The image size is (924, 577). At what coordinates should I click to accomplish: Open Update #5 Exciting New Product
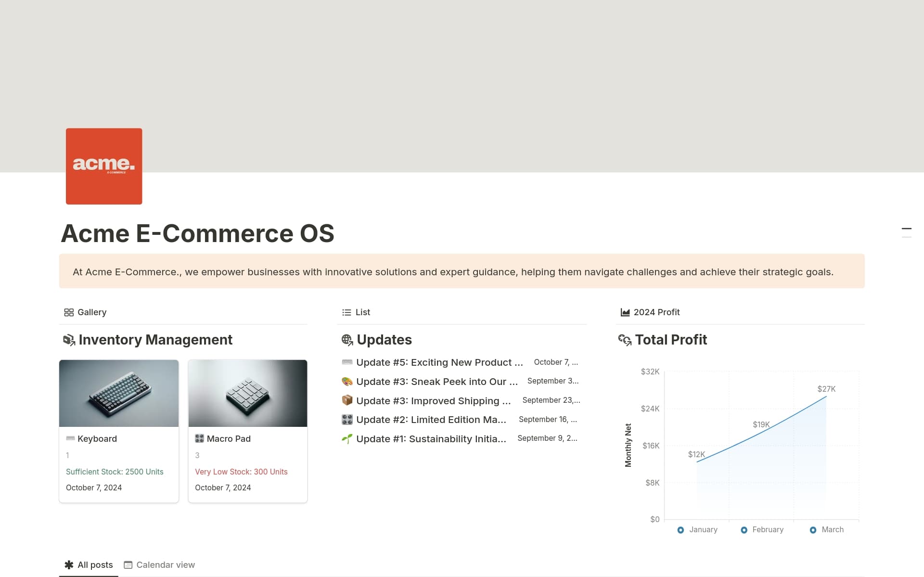(439, 362)
